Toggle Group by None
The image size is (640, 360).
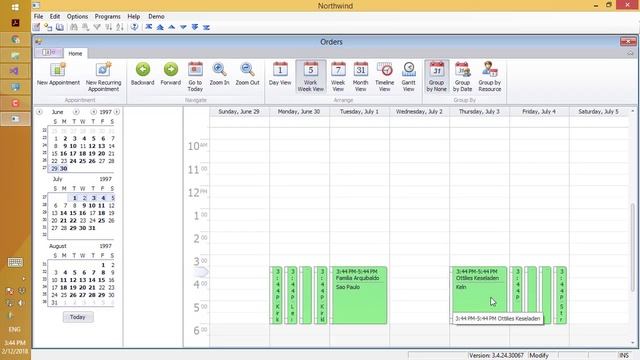tap(436, 77)
